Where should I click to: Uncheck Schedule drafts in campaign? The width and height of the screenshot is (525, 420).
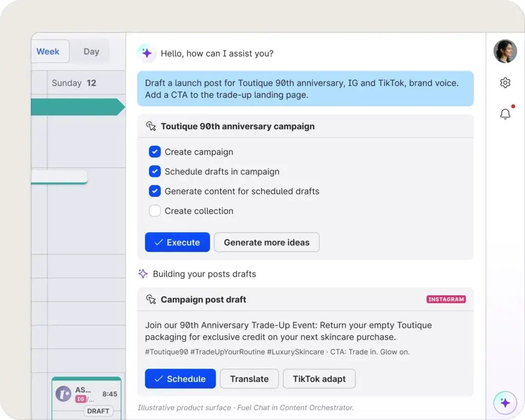point(155,171)
